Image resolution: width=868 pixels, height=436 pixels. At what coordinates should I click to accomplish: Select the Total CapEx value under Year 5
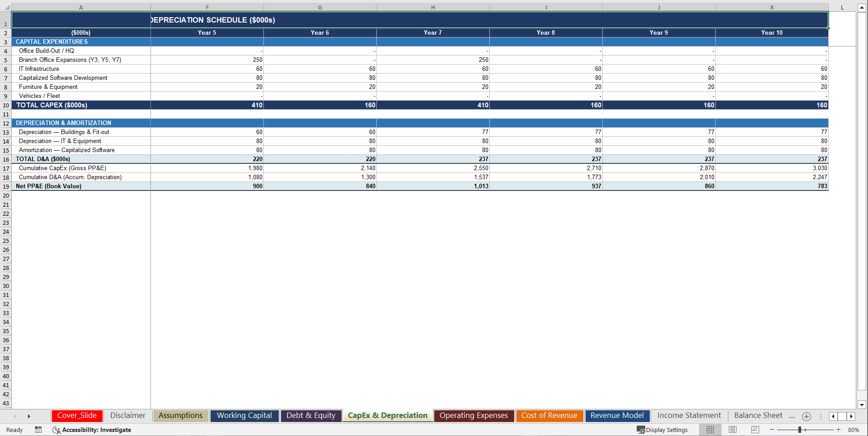[x=207, y=105]
